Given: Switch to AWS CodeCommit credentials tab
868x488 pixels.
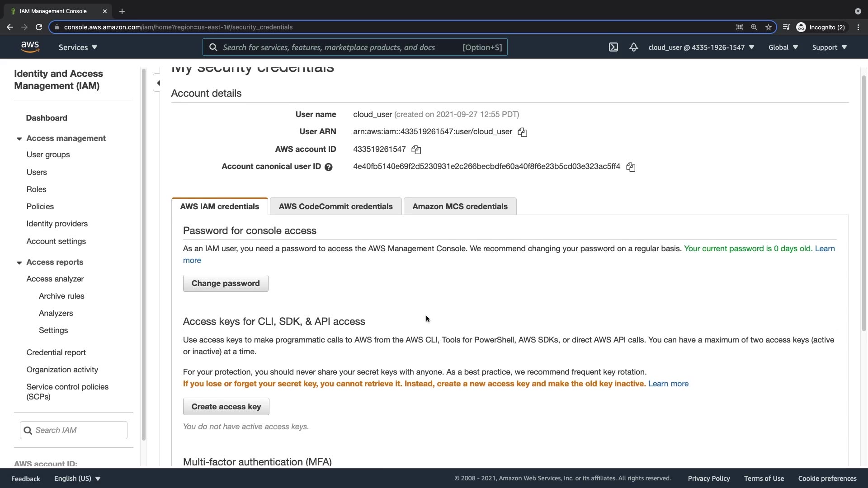Looking at the screenshot, I should click(335, 206).
